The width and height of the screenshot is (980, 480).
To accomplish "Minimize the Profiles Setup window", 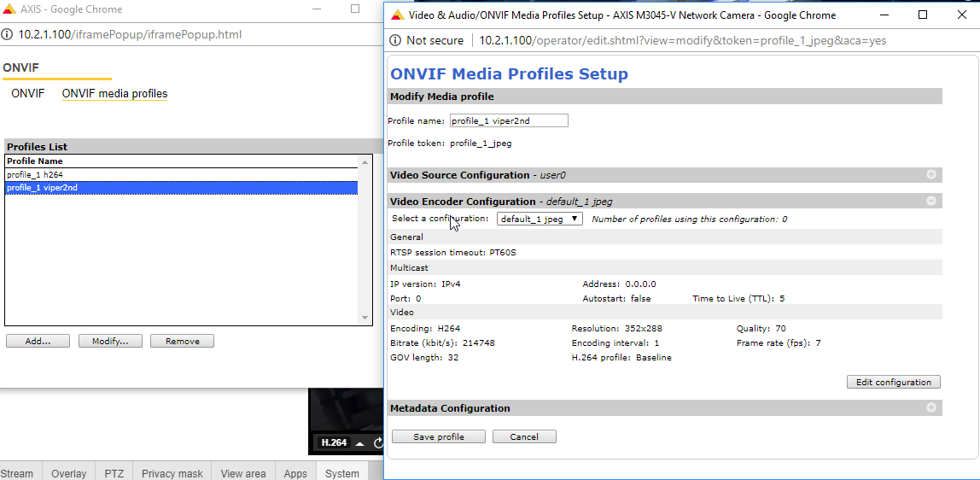I will coord(884,15).
